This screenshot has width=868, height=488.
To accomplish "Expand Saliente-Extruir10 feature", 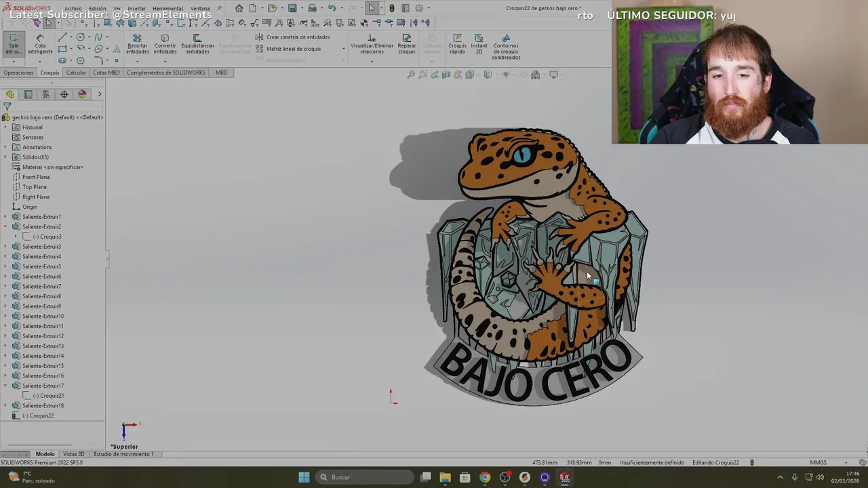I will coord(5,316).
